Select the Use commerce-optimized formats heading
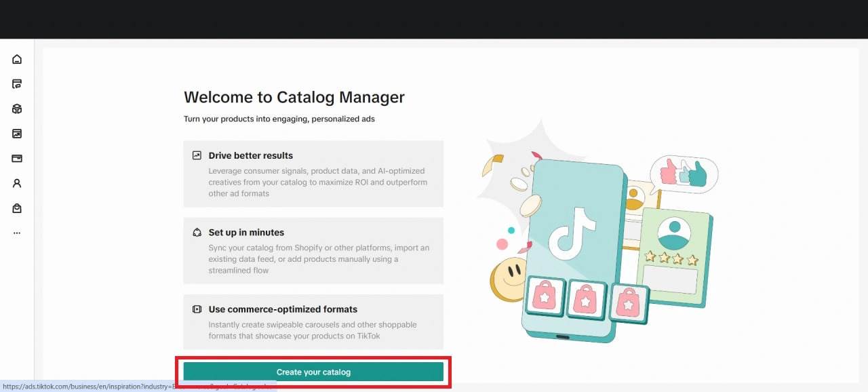Screen dimensions: 868x392 pyautogui.click(x=283, y=309)
